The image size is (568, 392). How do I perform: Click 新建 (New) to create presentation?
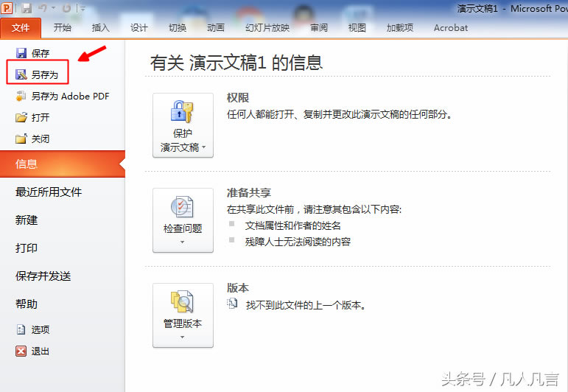pyautogui.click(x=27, y=220)
